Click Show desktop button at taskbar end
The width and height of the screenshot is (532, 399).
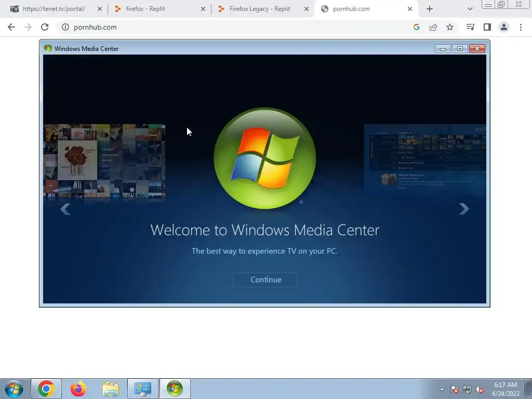528,389
